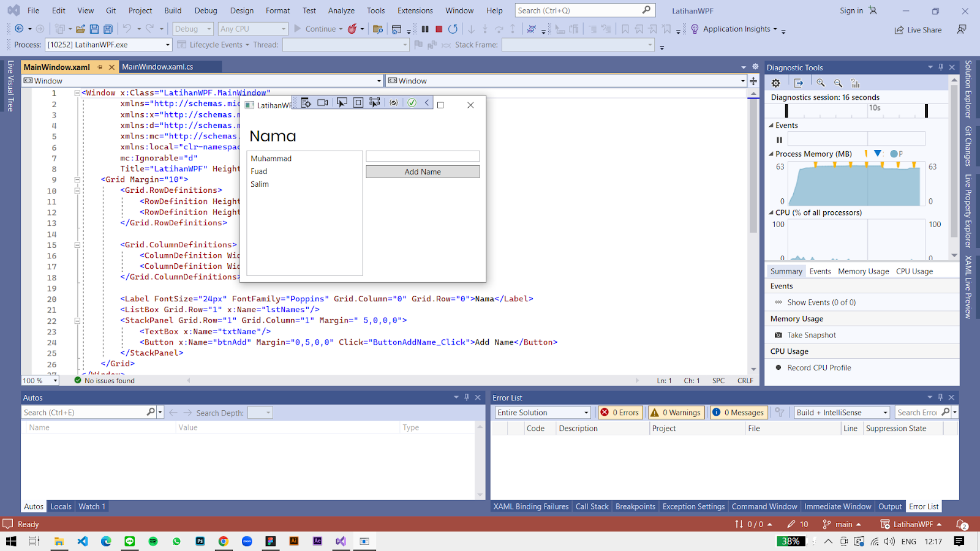Viewport: 980px width, 551px height.
Task: Click Show Events link in Diagnostic Tools
Action: 821,302
